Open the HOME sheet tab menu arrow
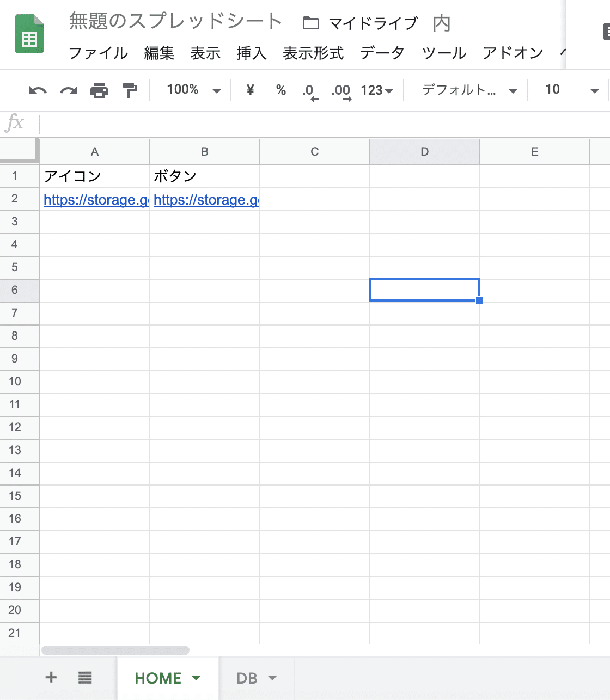The height and width of the screenshot is (700, 610). [196, 678]
